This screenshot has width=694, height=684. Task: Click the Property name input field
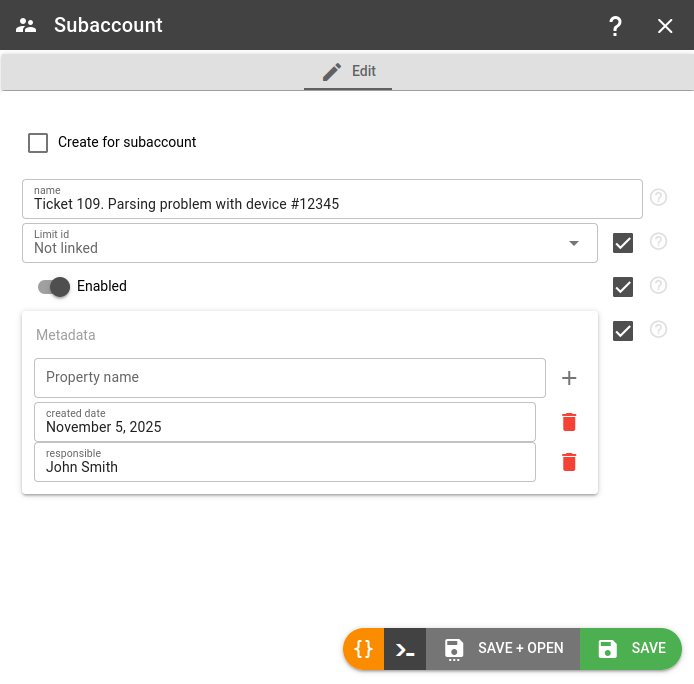tap(290, 378)
